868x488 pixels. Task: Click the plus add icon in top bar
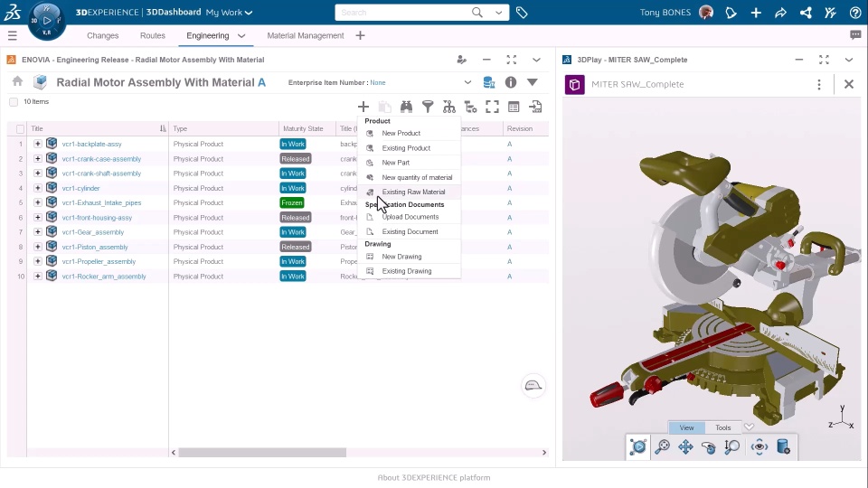[x=756, y=12]
